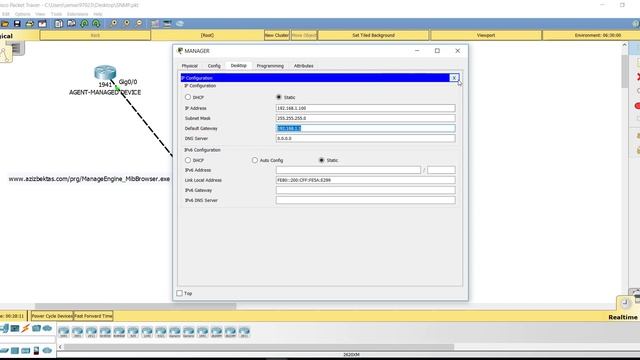Open a file with the folder icon
The width and height of the screenshot is (640, 360).
5,24
